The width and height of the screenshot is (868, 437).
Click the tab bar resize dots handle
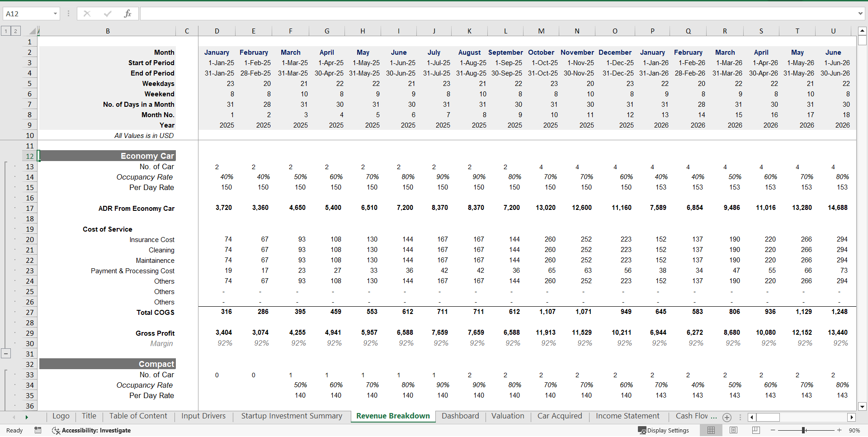coord(740,417)
